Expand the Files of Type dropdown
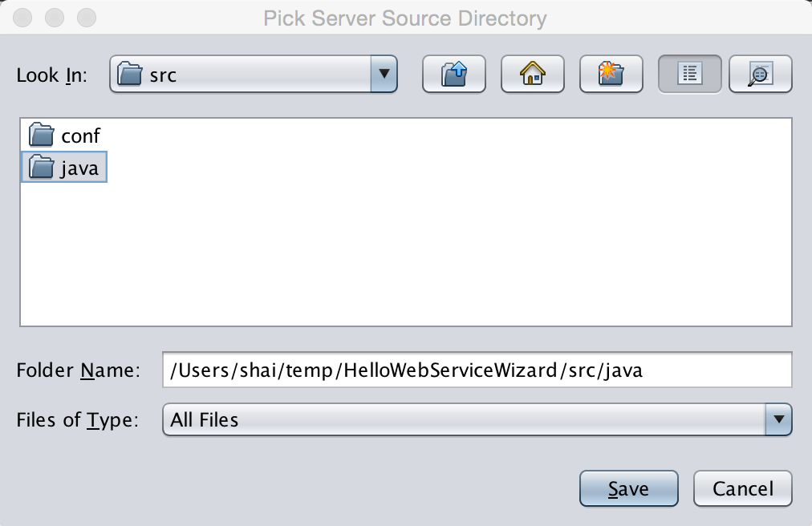 coord(777,419)
